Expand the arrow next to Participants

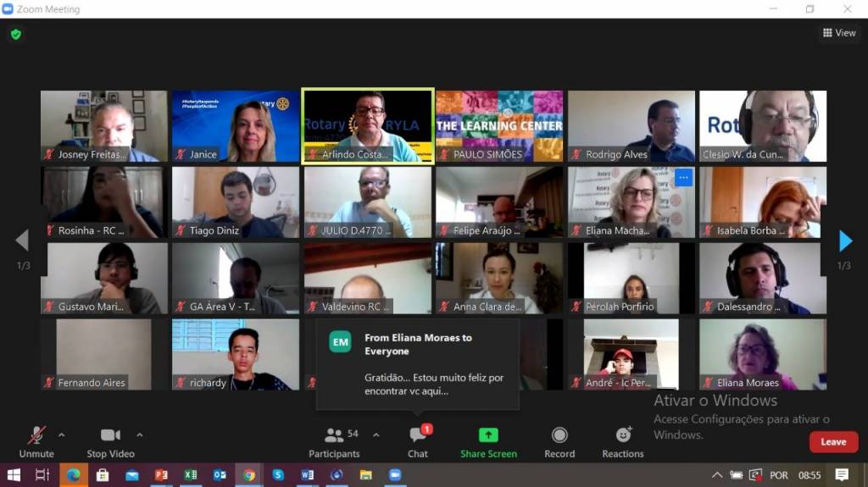pos(376,435)
